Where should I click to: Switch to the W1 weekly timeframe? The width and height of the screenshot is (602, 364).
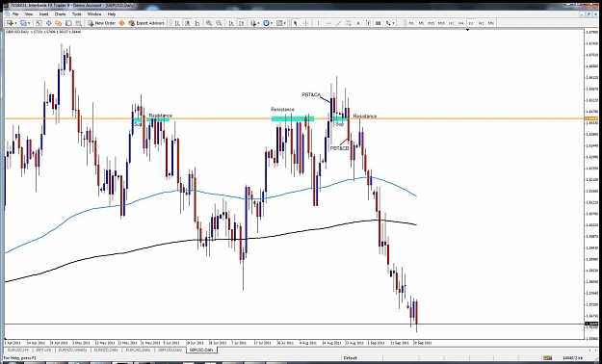coord(481,23)
